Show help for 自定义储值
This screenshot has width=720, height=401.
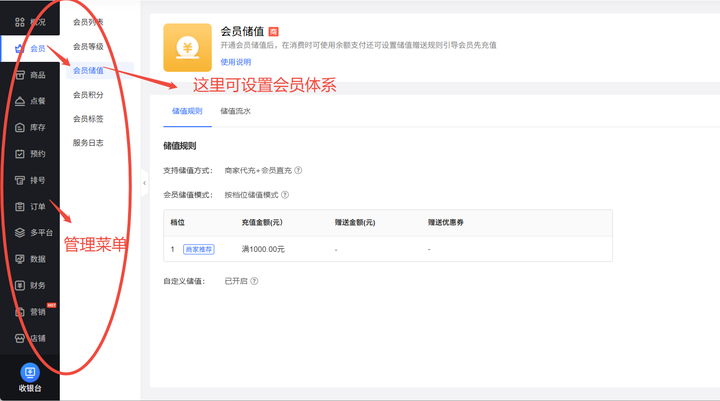click(254, 281)
